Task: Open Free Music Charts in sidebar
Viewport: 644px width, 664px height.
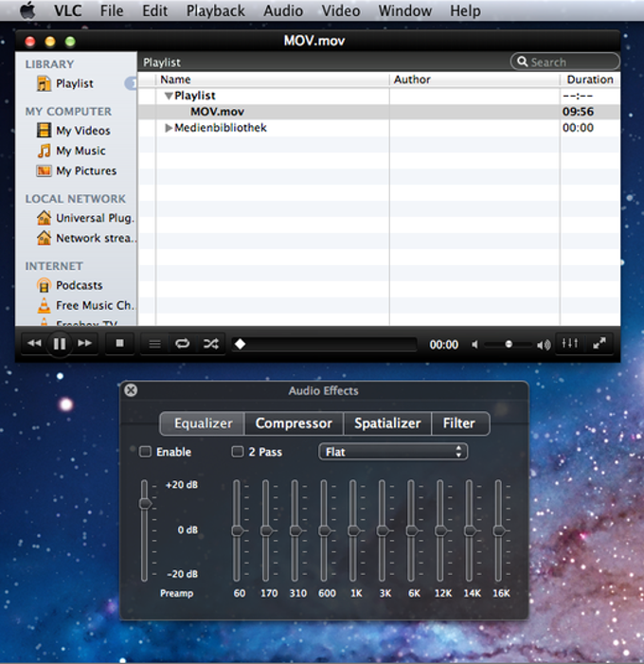Action: click(85, 305)
